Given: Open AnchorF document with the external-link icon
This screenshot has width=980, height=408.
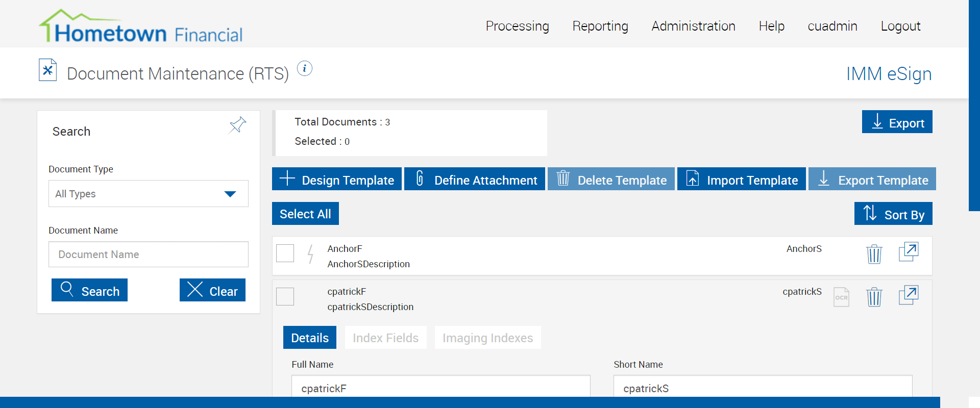Looking at the screenshot, I should click(x=908, y=252).
